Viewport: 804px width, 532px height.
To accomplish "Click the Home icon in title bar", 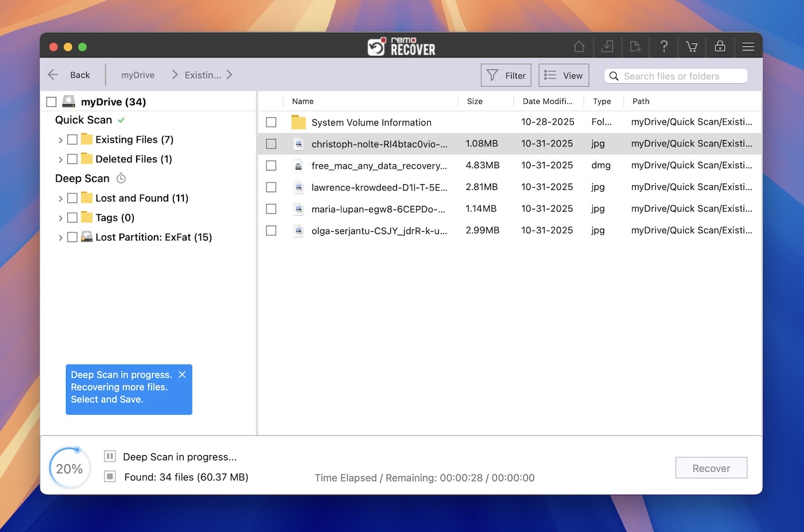I will coord(579,46).
